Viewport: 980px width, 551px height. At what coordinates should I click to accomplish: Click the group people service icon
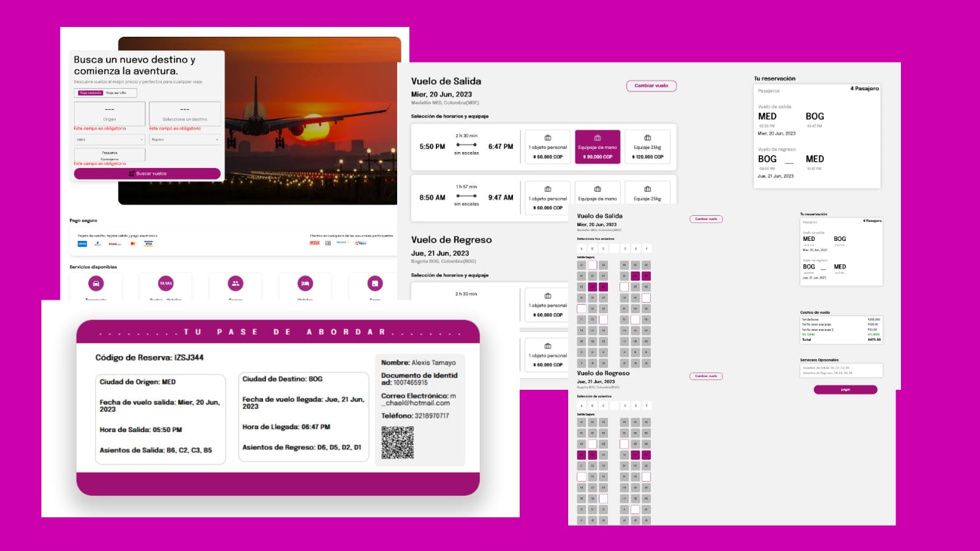pyautogui.click(x=235, y=283)
